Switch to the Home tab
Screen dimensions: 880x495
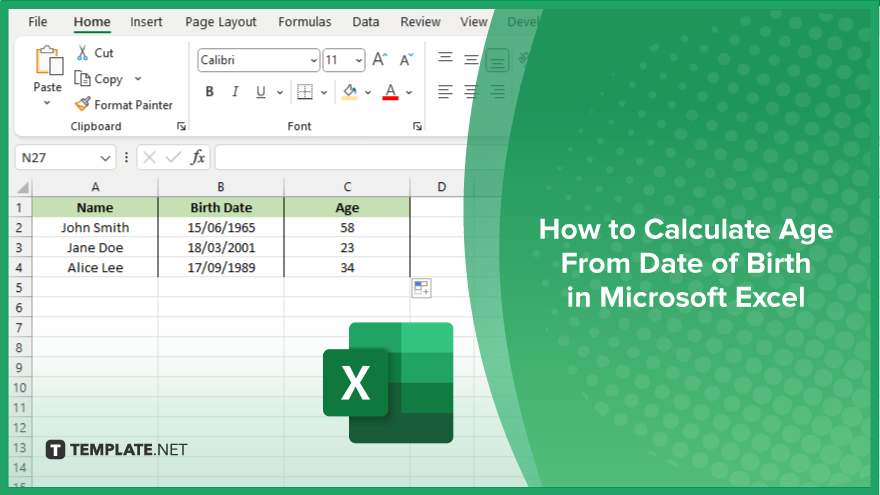(92, 22)
